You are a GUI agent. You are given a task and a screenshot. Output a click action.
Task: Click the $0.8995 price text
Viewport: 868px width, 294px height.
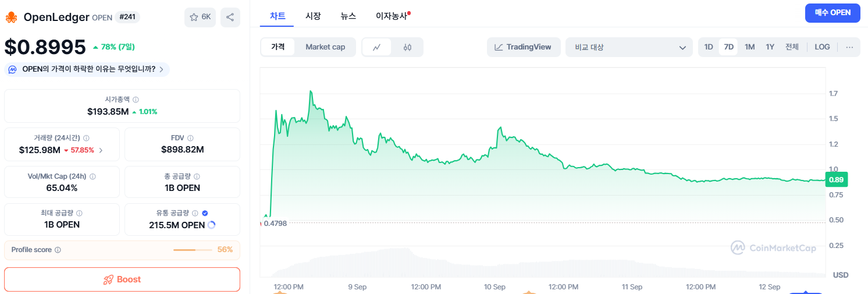pyautogui.click(x=45, y=47)
